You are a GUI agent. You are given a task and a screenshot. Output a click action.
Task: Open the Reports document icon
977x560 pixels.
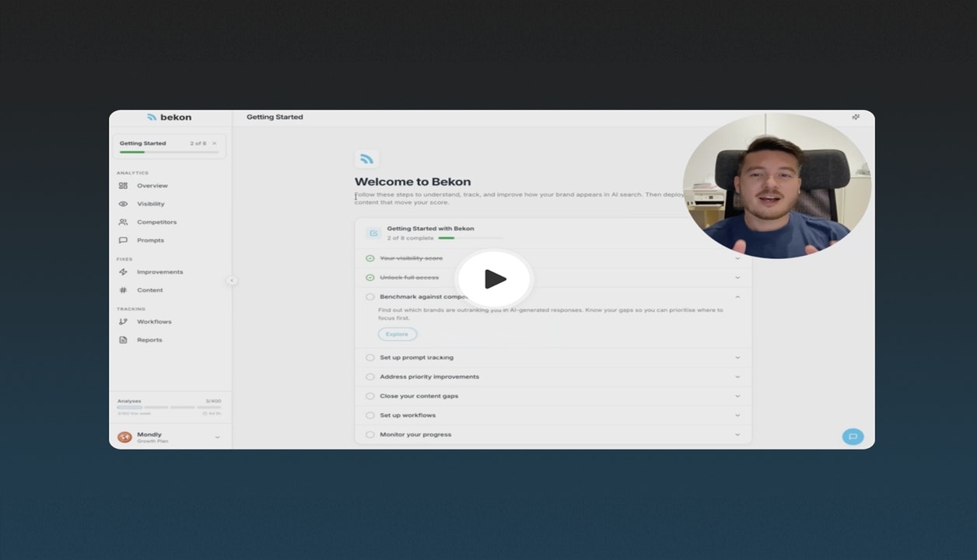tap(123, 340)
